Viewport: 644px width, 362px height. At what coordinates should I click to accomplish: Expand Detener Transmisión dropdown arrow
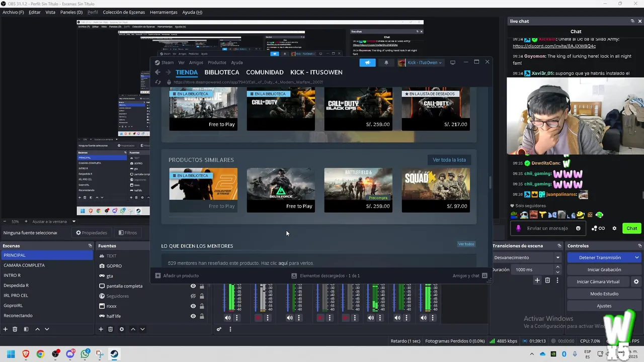tap(636, 257)
